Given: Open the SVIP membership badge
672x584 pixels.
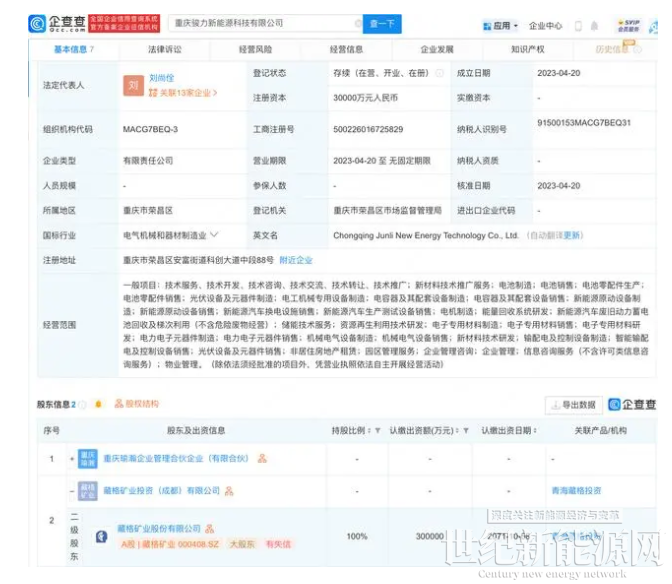Looking at the screenshot, I should click(628, 24).
